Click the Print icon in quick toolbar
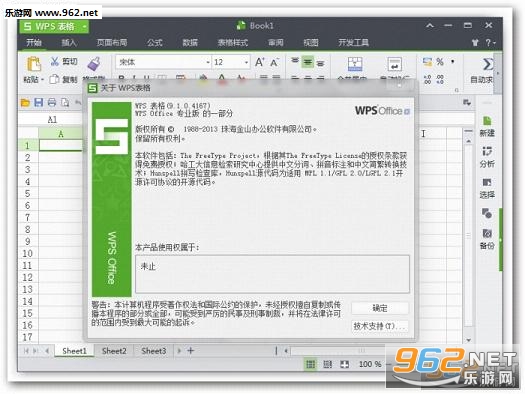525x394 pixels. pos(52,102)
